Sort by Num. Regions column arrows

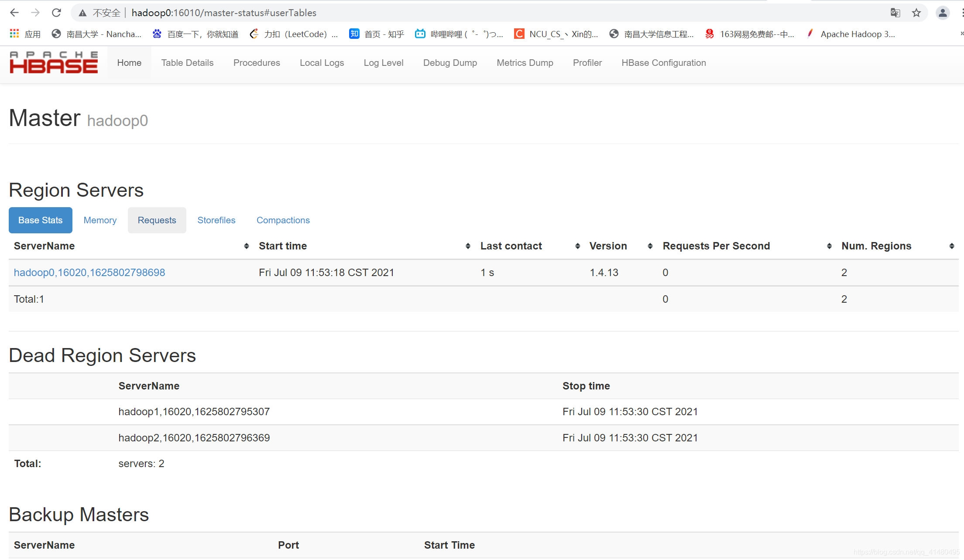[x=951, y=246]
